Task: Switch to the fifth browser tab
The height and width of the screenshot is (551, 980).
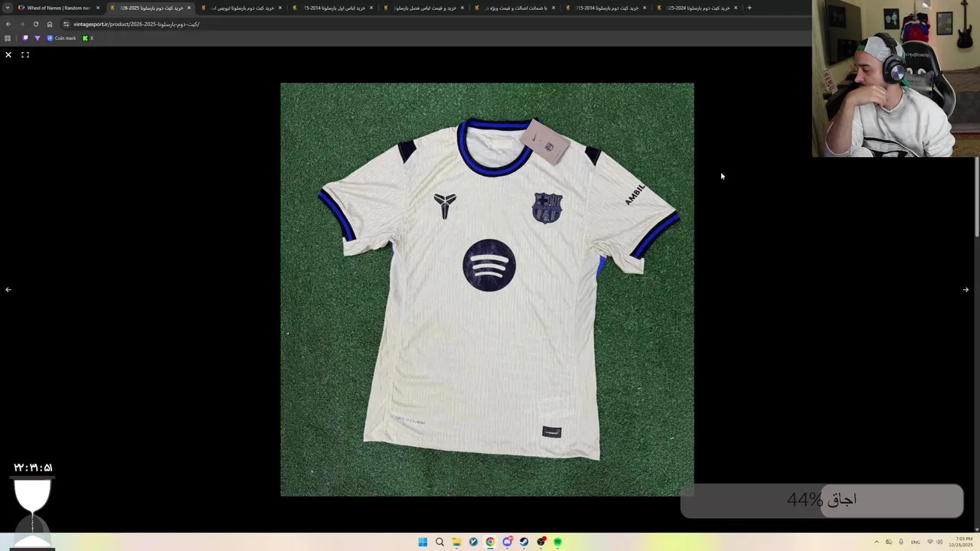Action: [x=424, y=8]
